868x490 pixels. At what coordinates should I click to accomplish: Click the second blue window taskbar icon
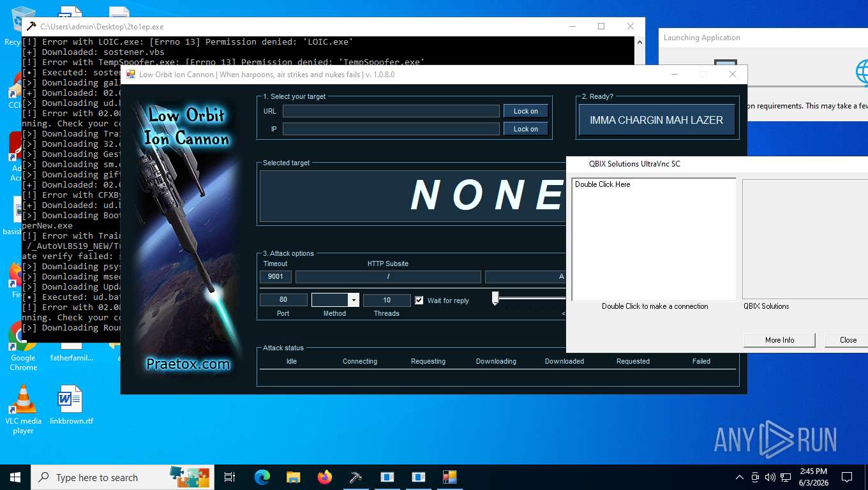click(418, 477)
